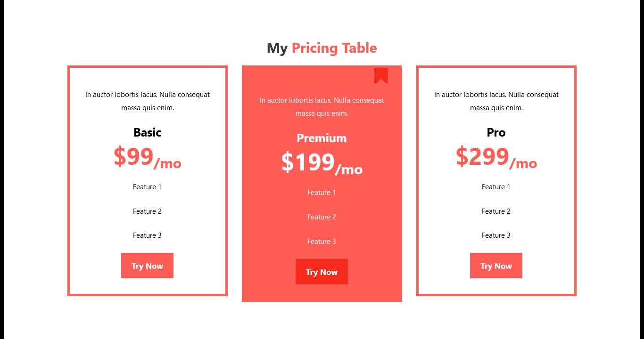Click Feature 2 in Basic card
644x339 pixels.
147,211
